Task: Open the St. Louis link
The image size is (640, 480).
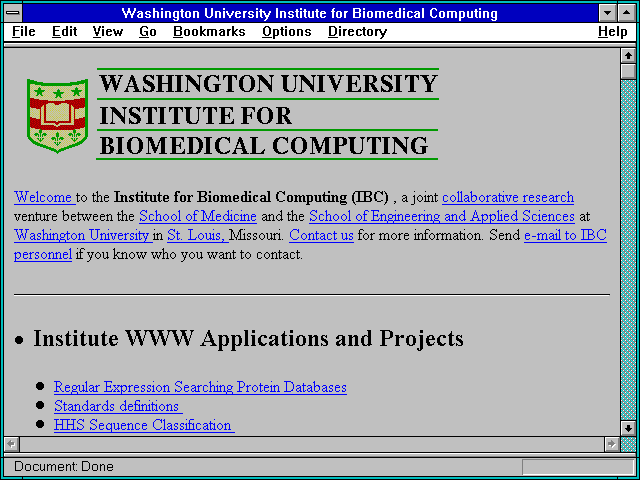Action: point(198,236)
